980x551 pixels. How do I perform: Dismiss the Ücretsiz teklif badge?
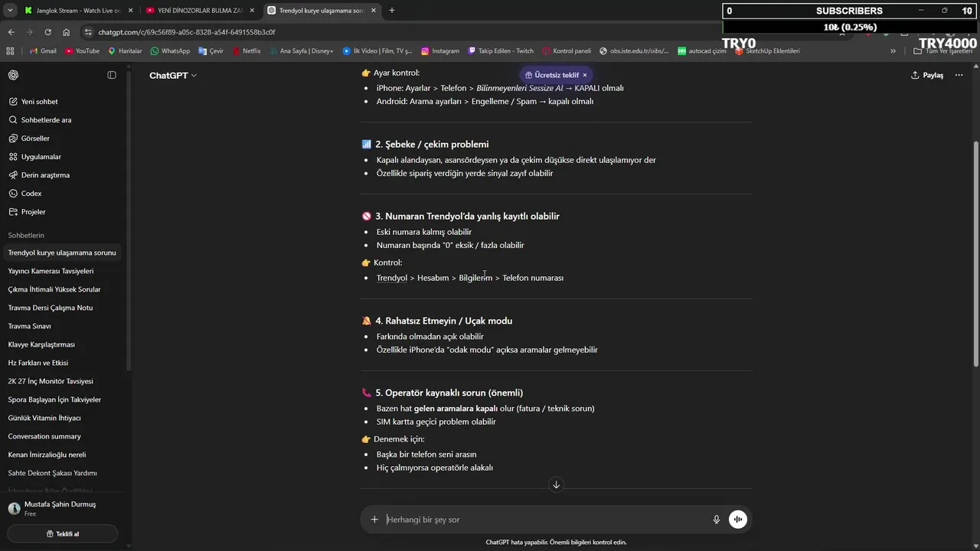(584, 75)
